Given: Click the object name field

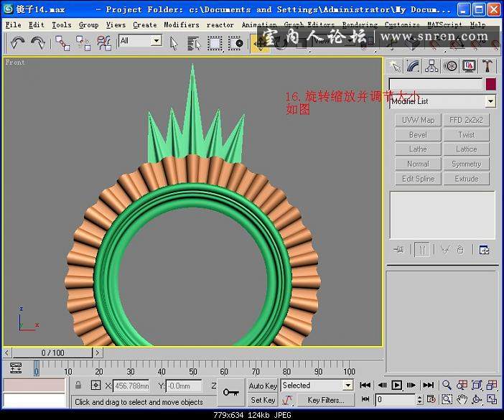Looking at the screenshot, I should (x=436, y=84).
